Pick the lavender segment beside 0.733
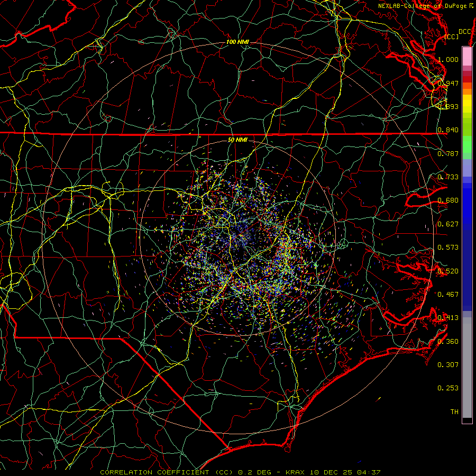 467,168
